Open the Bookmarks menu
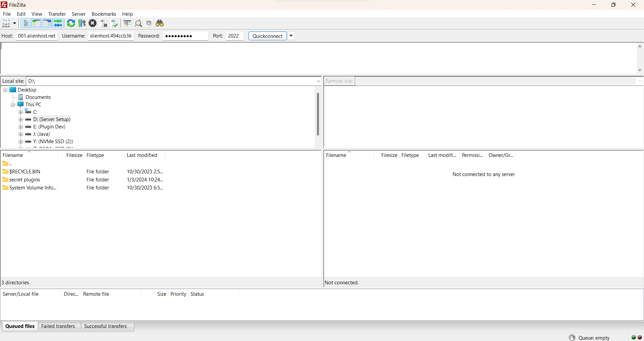This screenshot has height=341, width=644. (x=104, y=14)
